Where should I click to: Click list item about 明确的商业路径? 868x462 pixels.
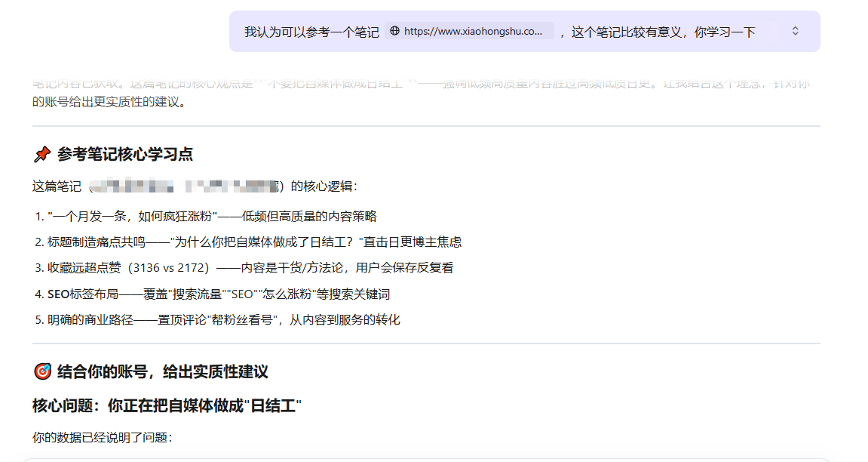click(223, 319)
